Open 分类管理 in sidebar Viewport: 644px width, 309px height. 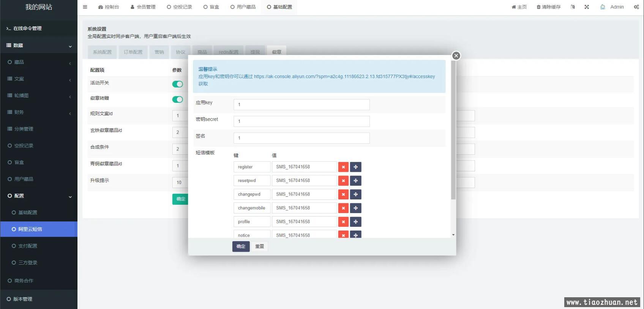point(39,129)
